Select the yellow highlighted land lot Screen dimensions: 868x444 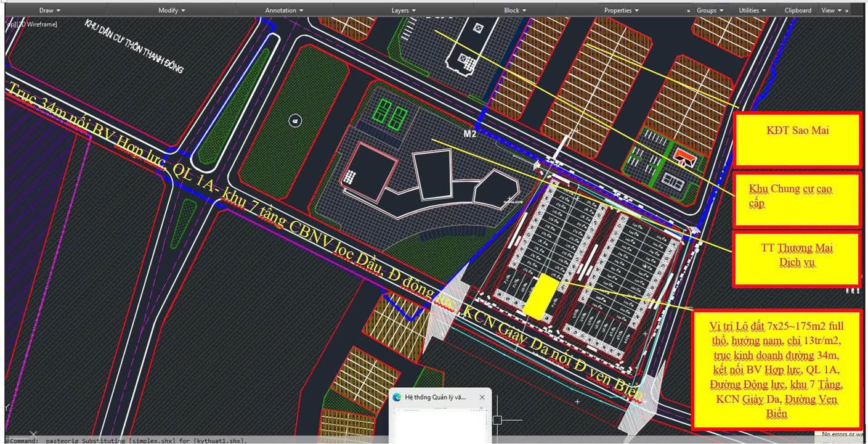click(540, 297)
